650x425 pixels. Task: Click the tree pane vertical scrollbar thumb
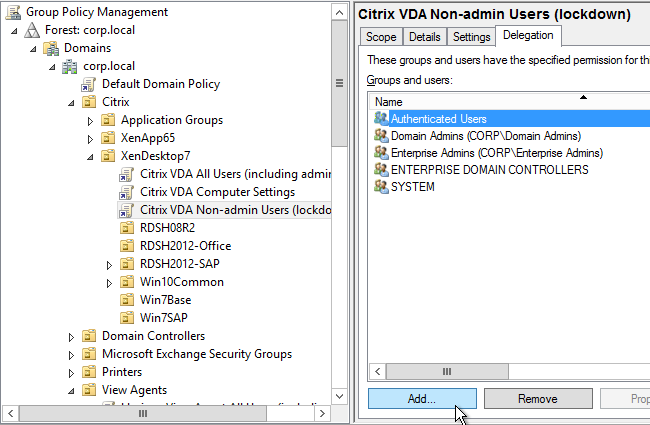340,83
